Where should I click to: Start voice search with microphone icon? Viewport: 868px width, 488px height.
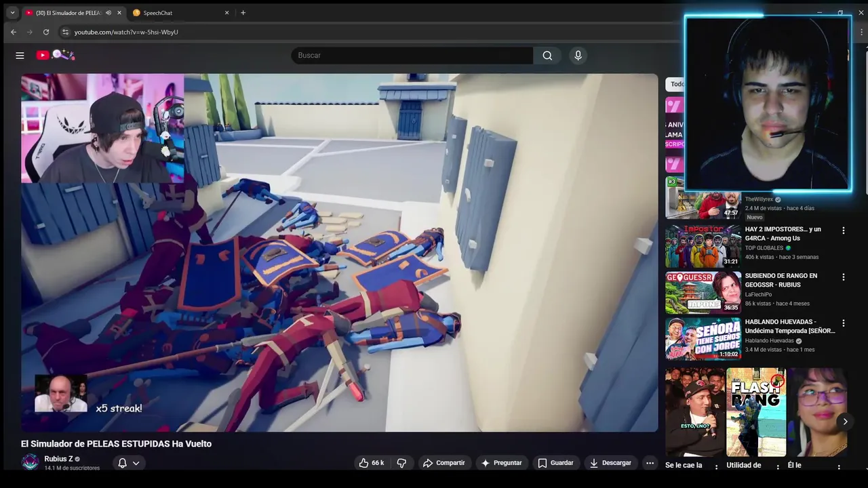click(x=578, y=56)
